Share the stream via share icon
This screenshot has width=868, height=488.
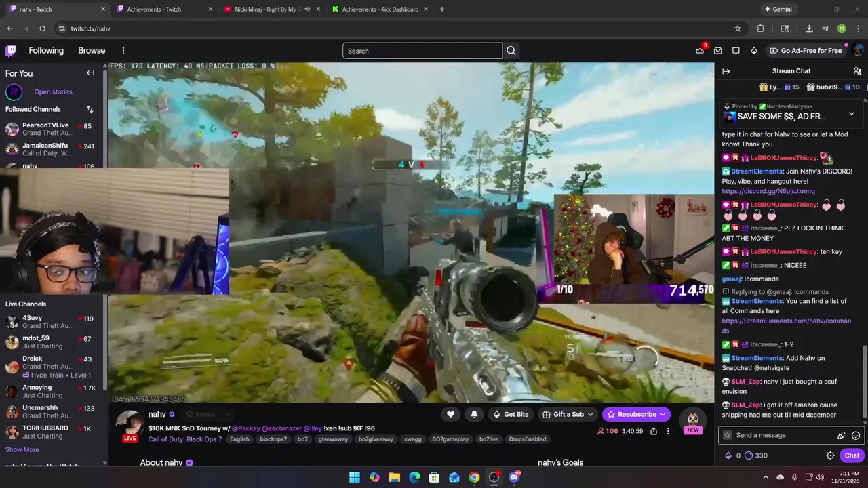coord(654,431)
